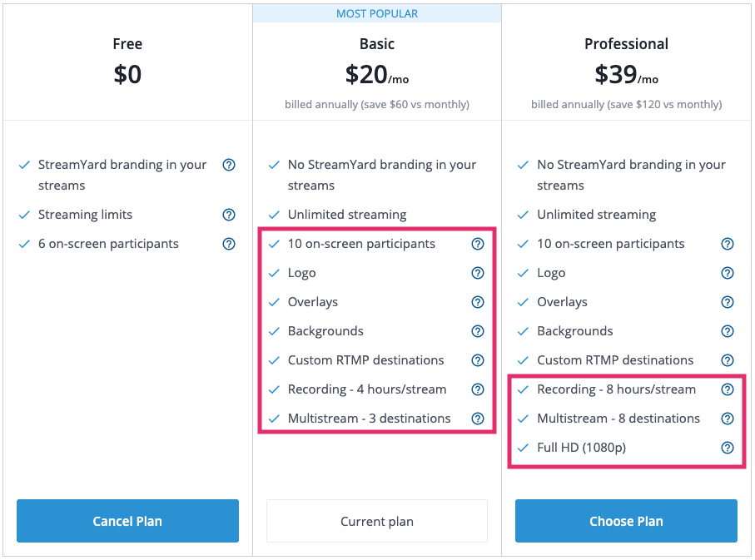The height and width of the screenshot is (560, 755).
Task: Click help icon for Recording - 4 hours/stream
Action: (x=478, y=389)
